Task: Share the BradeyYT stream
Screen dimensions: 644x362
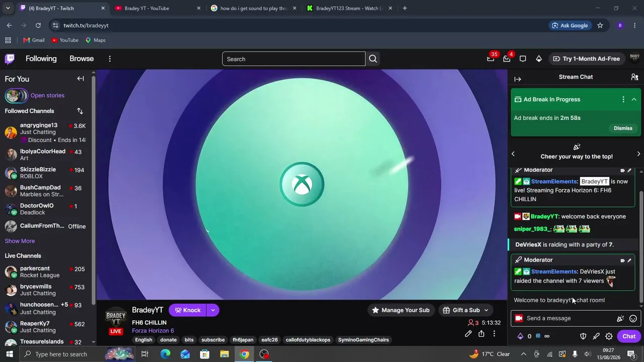Action: coord(481,333)
